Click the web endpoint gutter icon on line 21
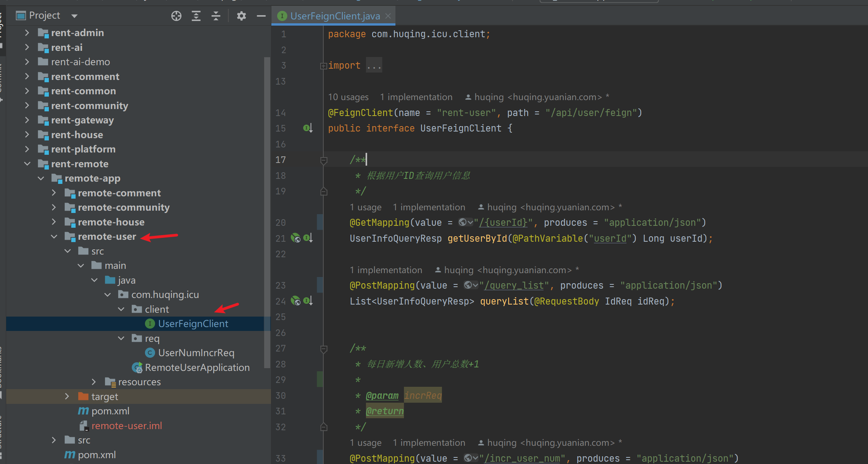 (x=296, y=238)
